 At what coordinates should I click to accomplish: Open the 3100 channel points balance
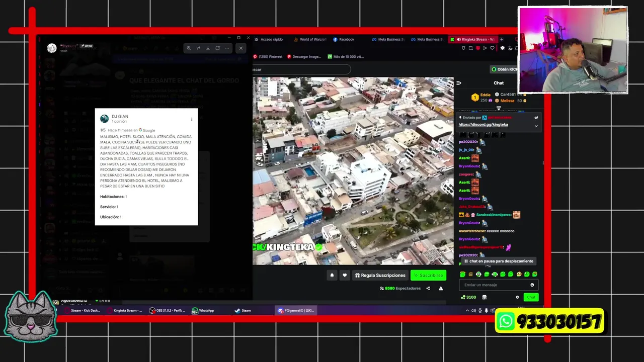468,297
